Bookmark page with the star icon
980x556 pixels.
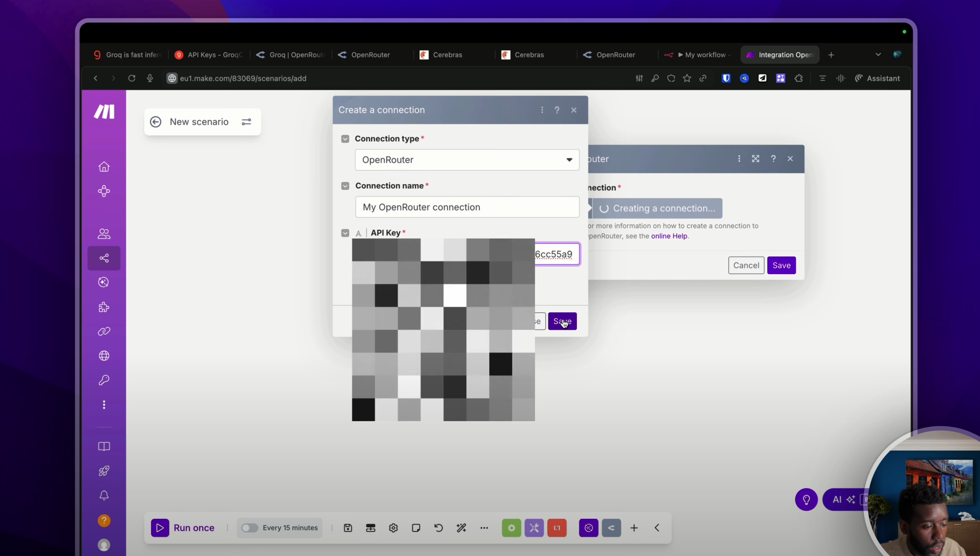[x=687, y=78]
